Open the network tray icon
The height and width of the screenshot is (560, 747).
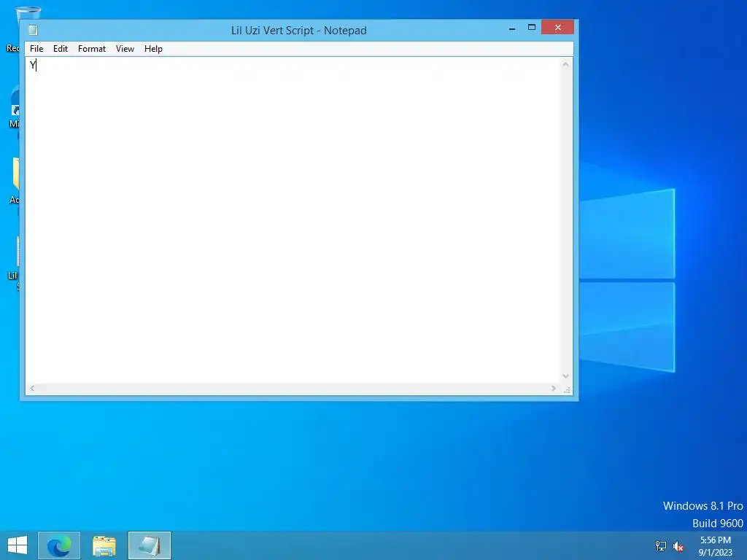click(661, 546)
